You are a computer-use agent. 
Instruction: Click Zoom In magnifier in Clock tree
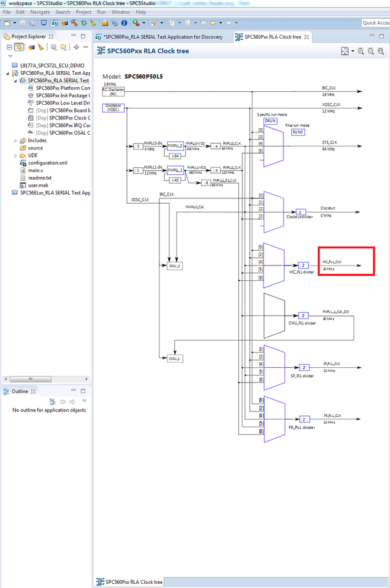(x=361, y=51)
